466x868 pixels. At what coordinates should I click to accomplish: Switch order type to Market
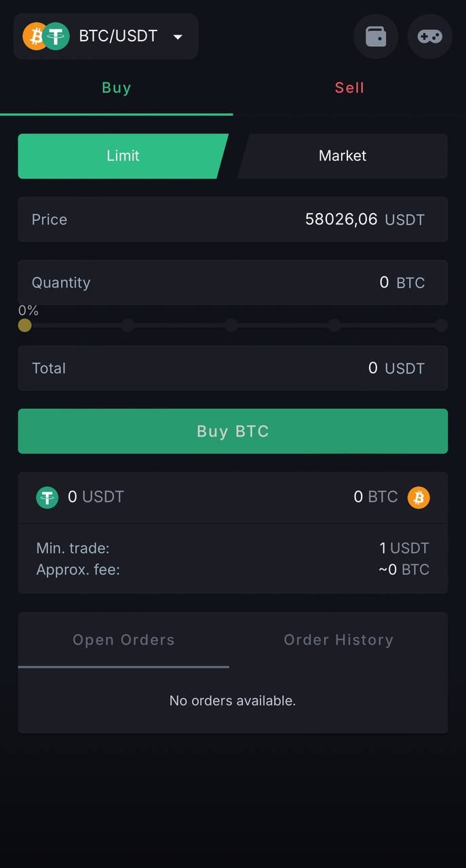342,156
